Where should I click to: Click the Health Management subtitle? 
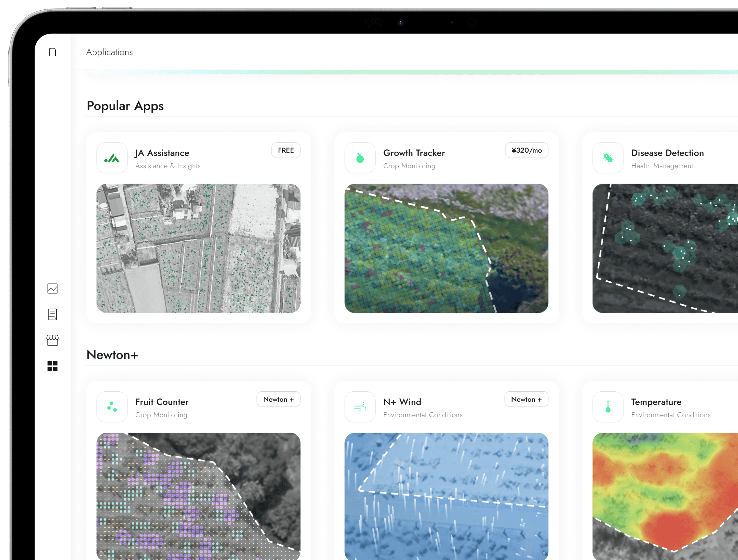coord(662,166)
